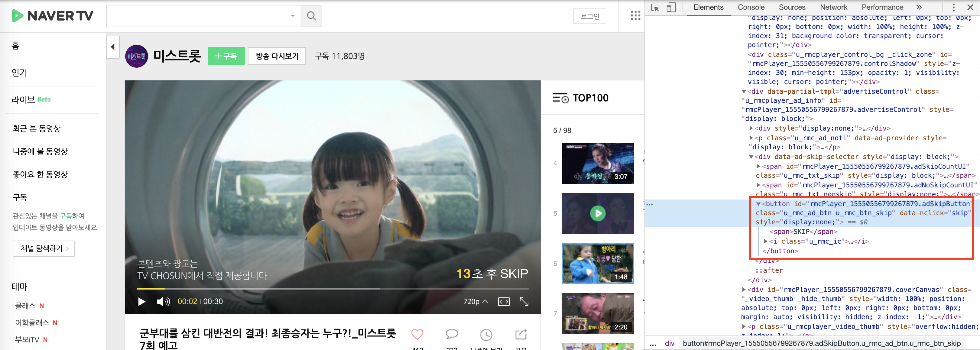Switch to the Console tab

(x=751, y=7)
